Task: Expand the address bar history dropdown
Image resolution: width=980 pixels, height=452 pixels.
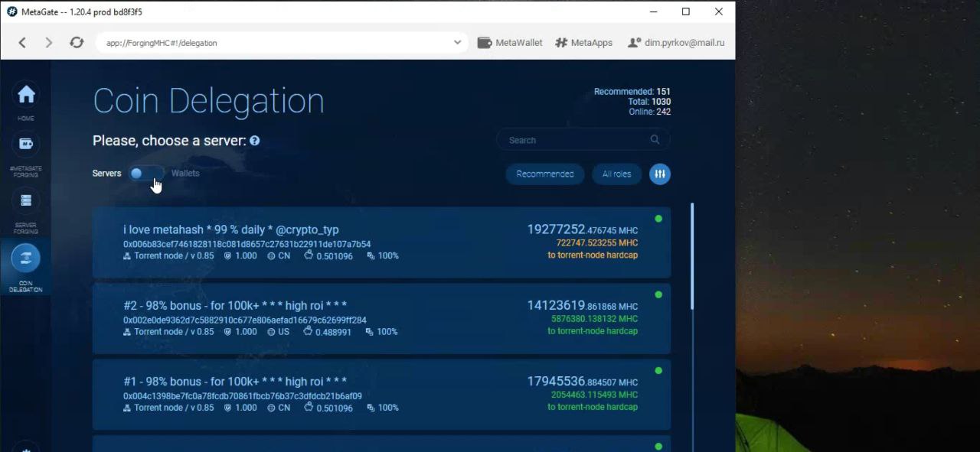Action: [x=458, y=43]
